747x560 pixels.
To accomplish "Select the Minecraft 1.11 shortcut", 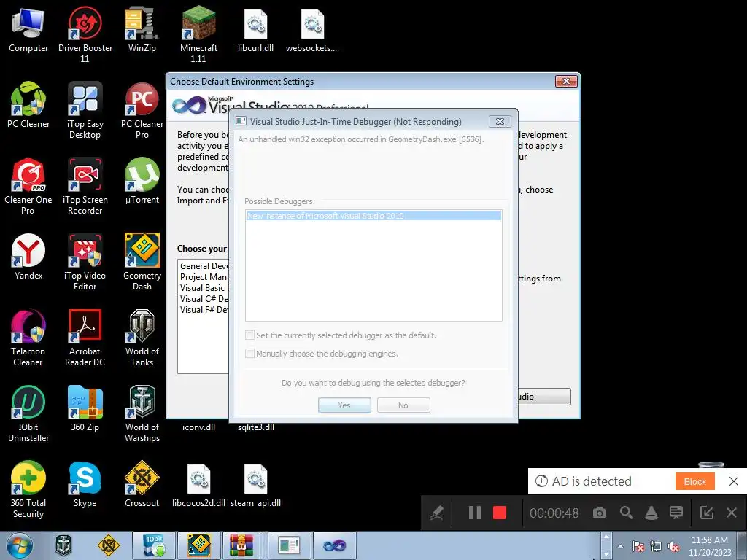I will pos(198,34).
